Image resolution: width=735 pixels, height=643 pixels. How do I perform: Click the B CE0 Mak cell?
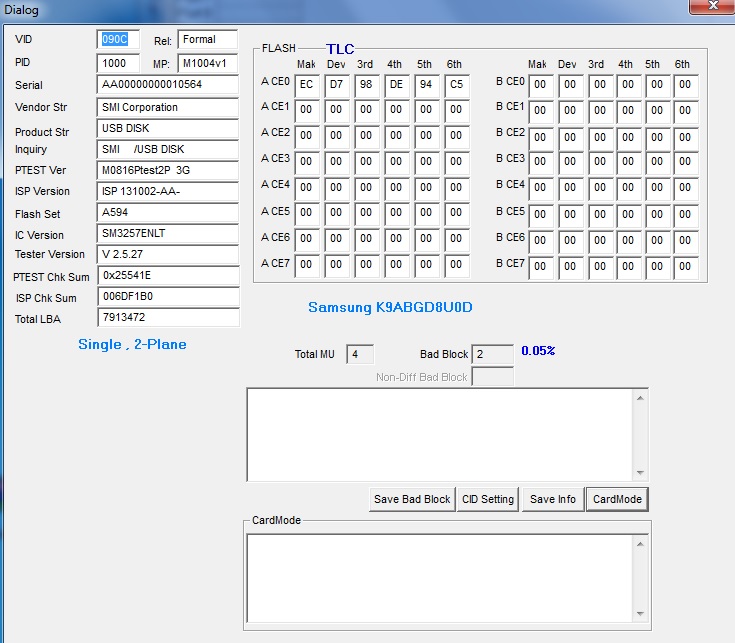541,85
